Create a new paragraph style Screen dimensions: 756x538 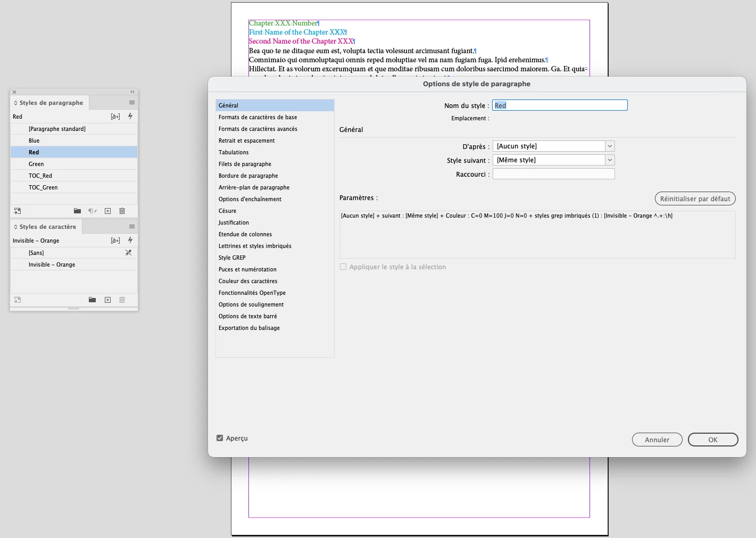tap(107, 211)
